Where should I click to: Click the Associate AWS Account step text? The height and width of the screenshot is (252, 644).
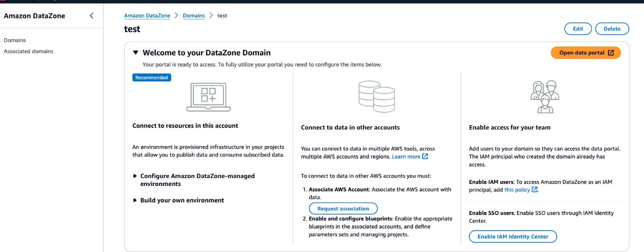click(x=380, y=193)
